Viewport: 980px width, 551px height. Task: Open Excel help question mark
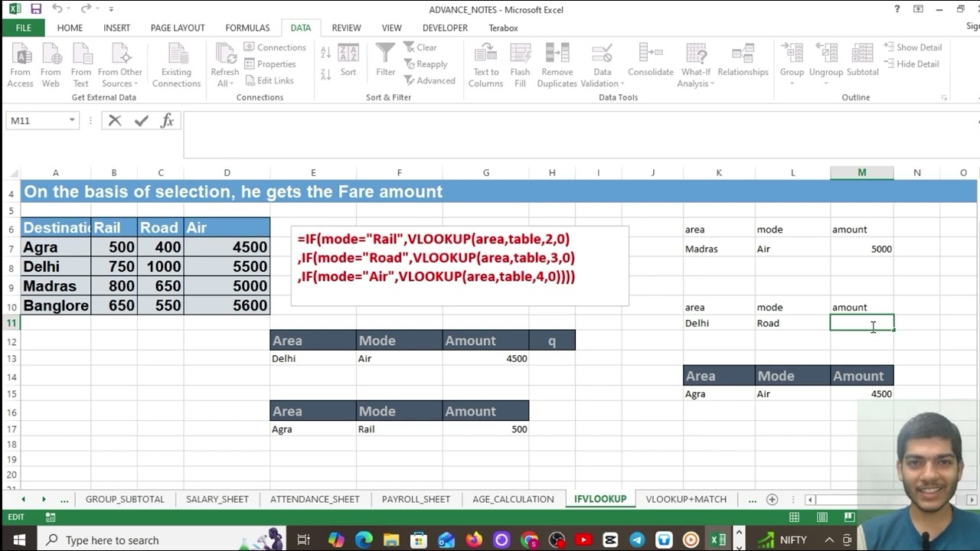tap(897, 9)
